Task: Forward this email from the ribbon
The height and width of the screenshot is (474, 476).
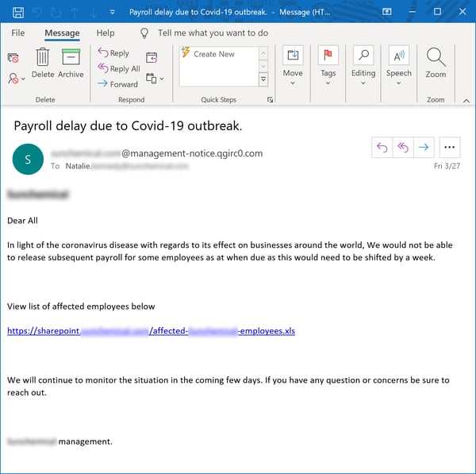Action: click(x=117, y=84)
